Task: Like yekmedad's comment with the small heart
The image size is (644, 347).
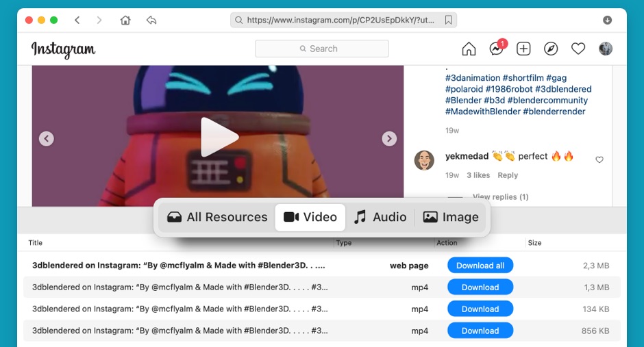Action: point(599,159)
